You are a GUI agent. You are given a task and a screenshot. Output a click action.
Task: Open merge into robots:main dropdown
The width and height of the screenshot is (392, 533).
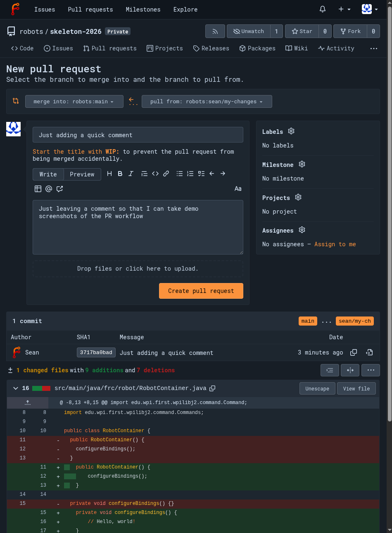(x=74, y=102)
